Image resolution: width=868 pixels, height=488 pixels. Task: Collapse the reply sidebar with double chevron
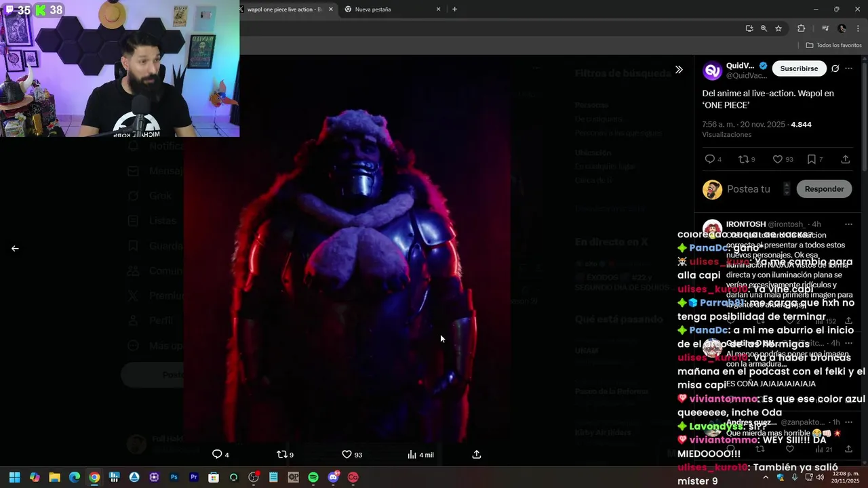pyautogui.click(x=679, y=70)
